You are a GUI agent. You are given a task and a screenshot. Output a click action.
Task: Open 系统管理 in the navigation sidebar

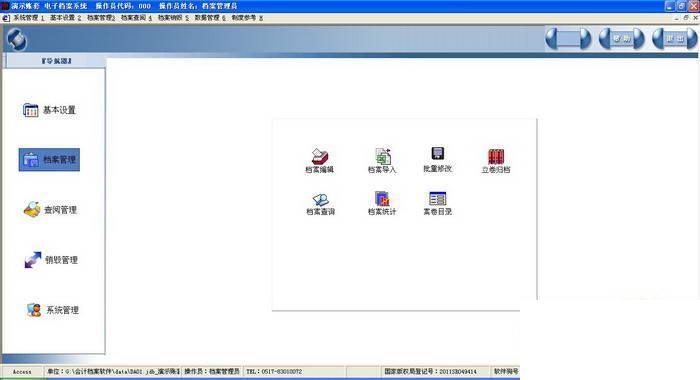point(53,310)
